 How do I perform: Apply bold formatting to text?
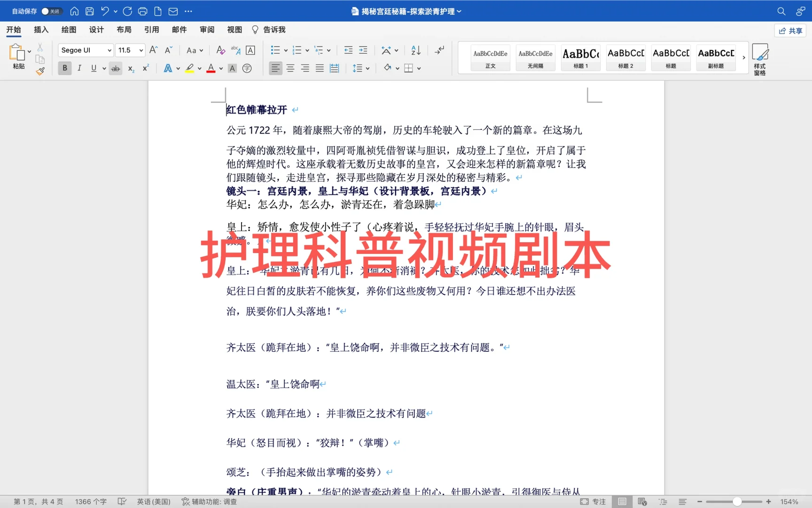tap(64, 68)
